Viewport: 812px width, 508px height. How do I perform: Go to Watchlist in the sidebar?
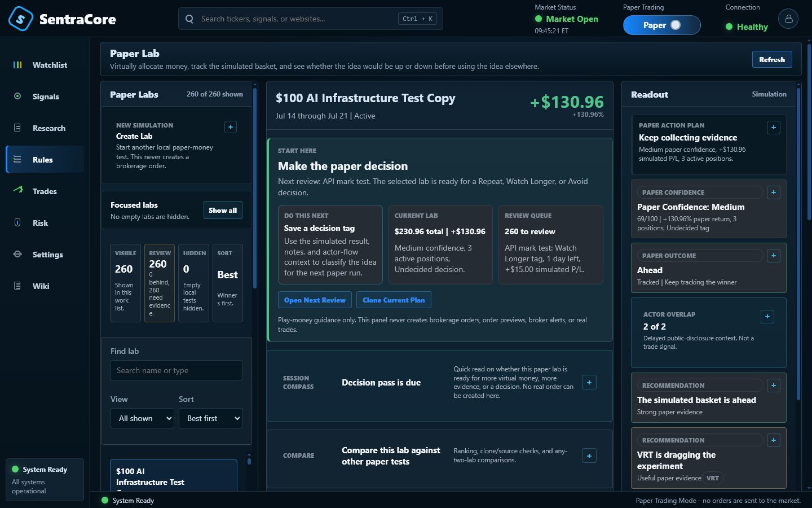[45, 65]
